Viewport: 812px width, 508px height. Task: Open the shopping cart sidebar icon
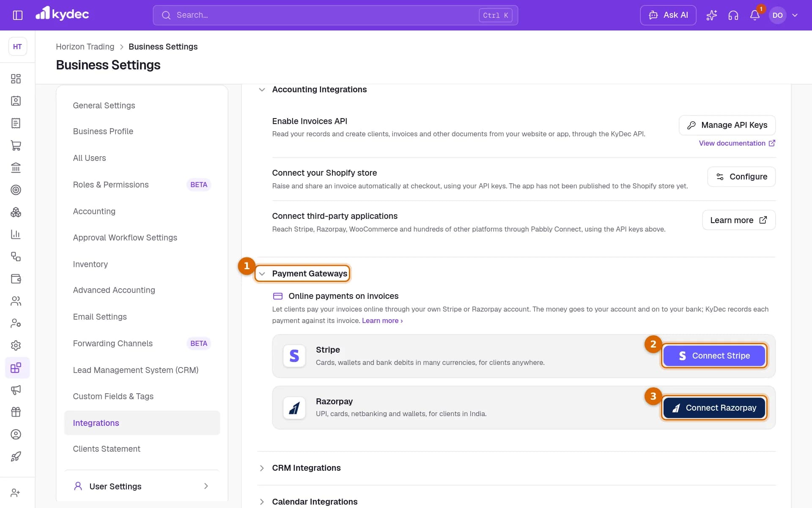(16, 145)
